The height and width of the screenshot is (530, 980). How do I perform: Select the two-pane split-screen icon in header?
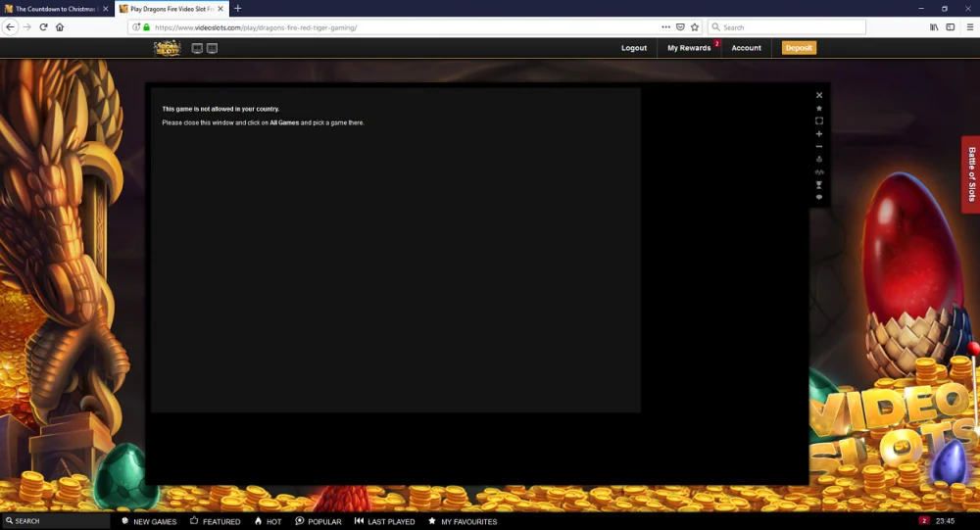197,48
